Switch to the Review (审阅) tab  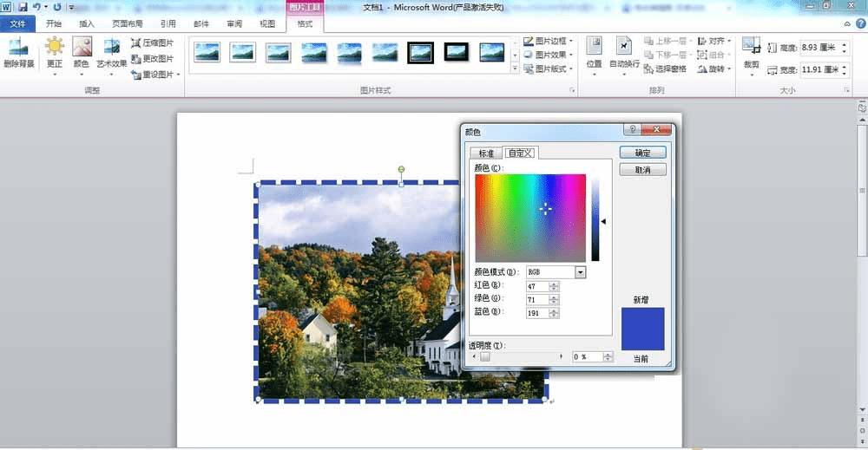click(x=234, y=23)
